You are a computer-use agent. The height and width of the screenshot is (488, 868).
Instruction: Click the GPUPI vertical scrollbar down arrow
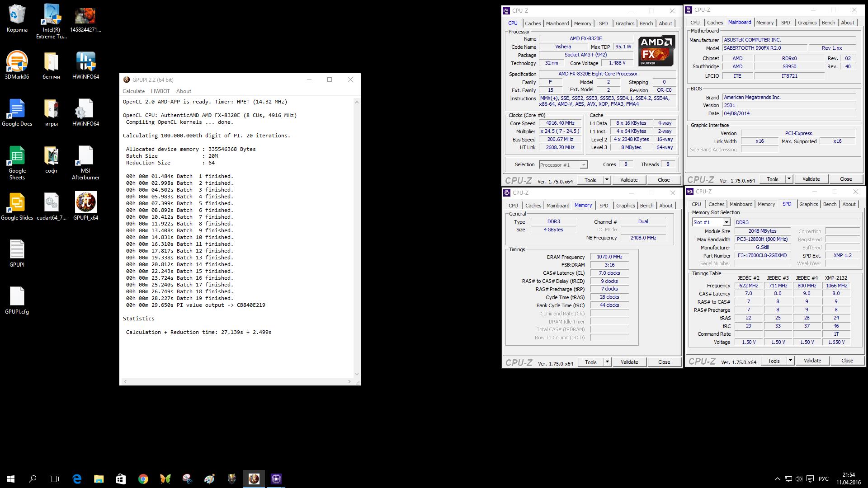point(357,374)
